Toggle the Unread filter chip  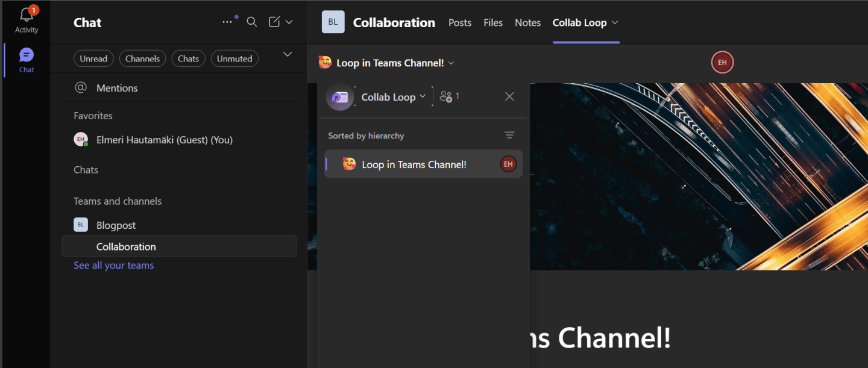tap(93, 58)
